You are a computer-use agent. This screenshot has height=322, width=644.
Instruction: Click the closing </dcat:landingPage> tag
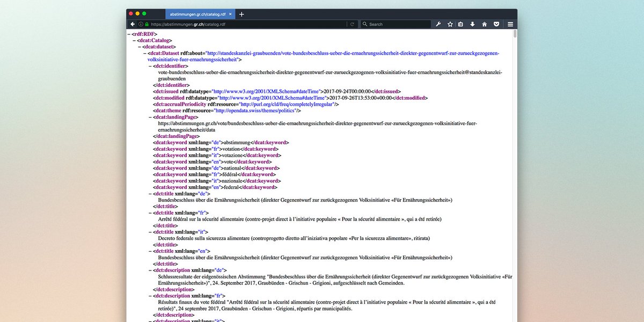coord(176,136)
